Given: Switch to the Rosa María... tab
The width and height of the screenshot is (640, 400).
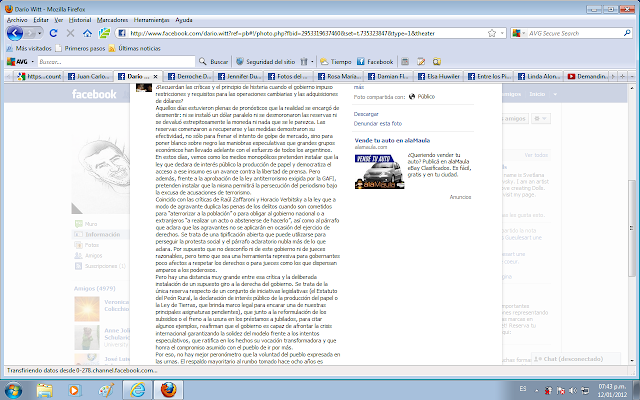Looking at the screenshot, I should coord(339,76).
